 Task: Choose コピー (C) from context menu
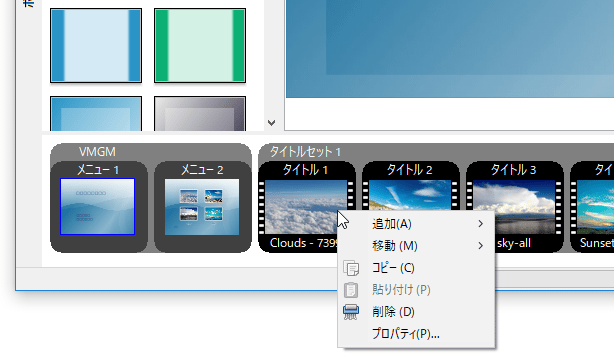coord(416,268)
